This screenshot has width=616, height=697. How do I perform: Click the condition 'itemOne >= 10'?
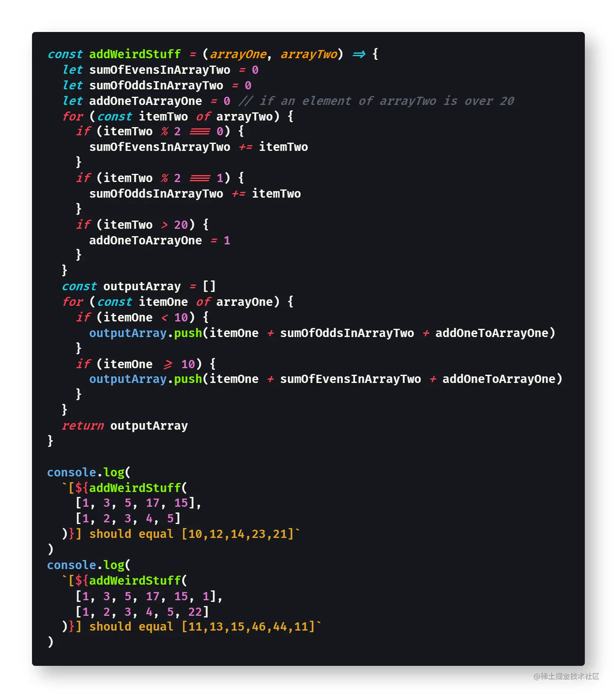pyautogui.click(x=149, y=364)
